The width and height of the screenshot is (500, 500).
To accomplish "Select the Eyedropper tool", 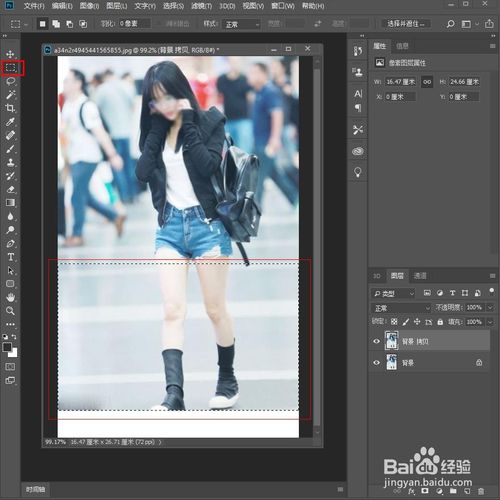I will 10,122.
